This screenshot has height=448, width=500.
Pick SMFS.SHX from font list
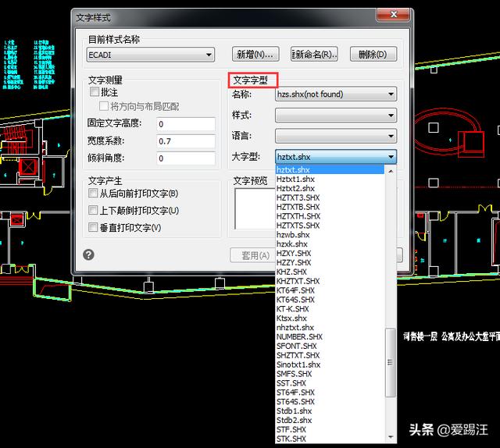point(330,374)
